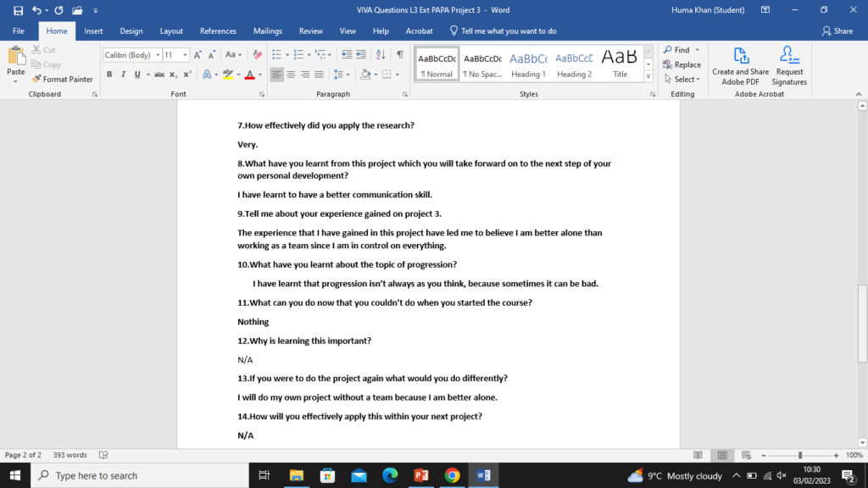Click the Replace button in Editing

(682, 64)
